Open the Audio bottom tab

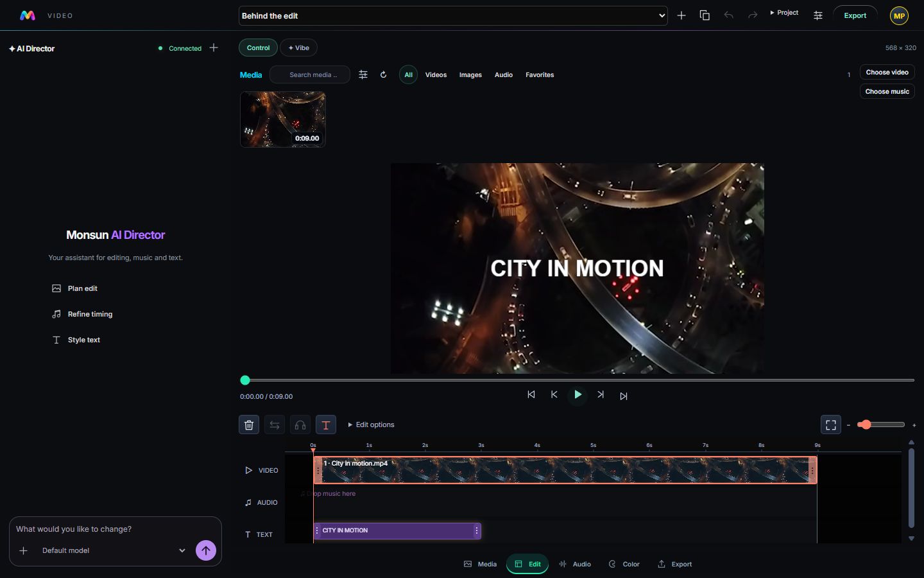click(575, 564)
